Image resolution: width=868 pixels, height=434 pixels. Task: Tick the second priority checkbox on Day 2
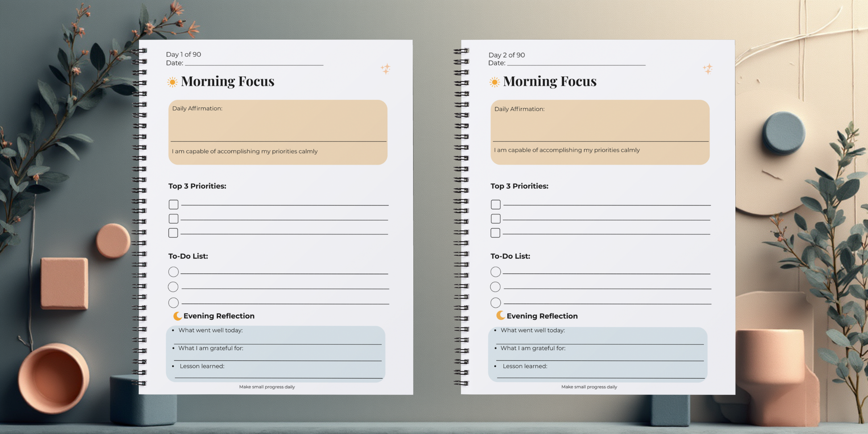(x=496, y=219)
